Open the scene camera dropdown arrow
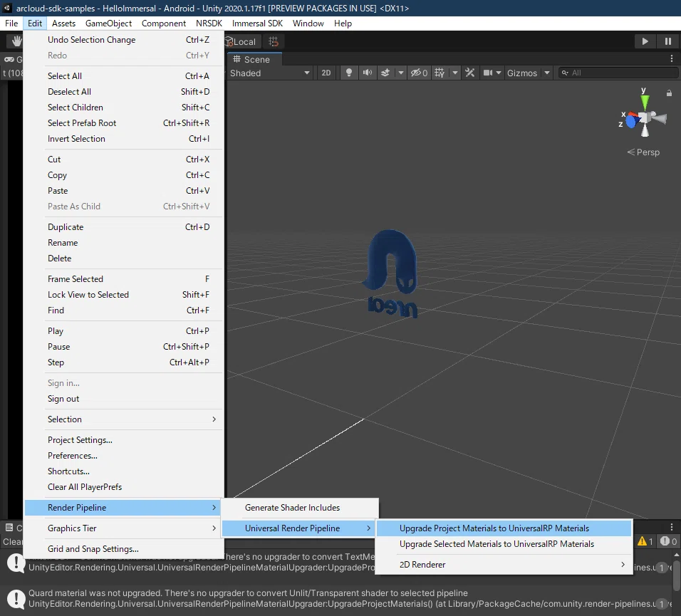Image resolution: width=681 pixels, height=616 pixels. point(499,73)
